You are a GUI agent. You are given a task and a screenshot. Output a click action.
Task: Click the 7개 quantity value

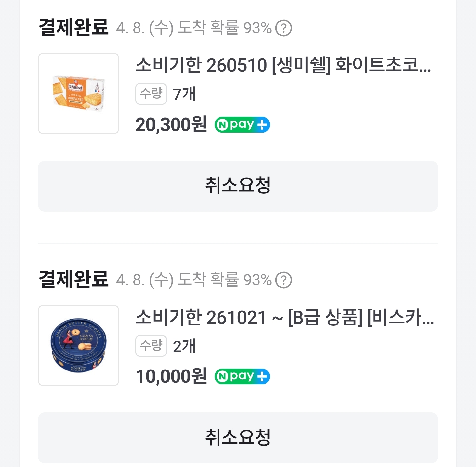184,94
